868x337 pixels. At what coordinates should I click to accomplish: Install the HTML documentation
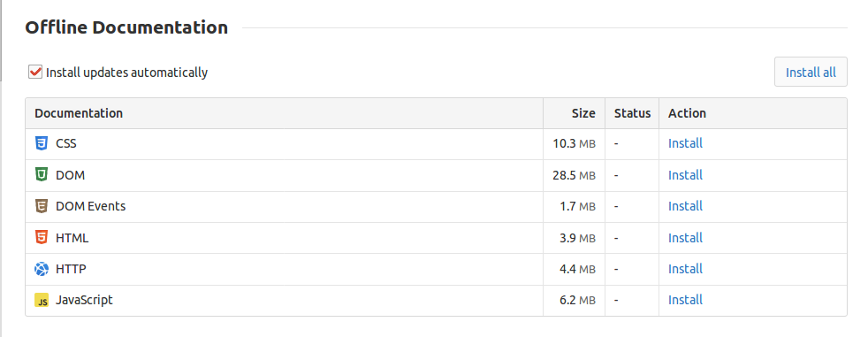click(685, 238)
